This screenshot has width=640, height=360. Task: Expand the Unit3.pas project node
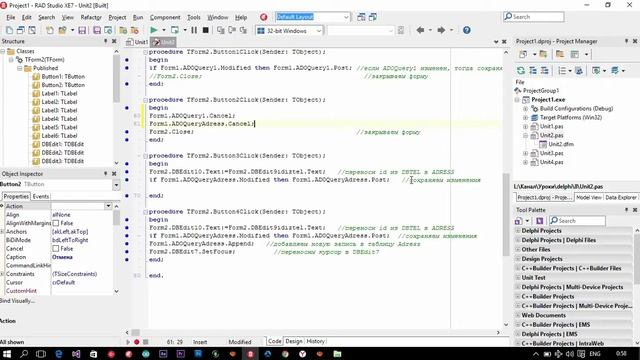(526, 153)
